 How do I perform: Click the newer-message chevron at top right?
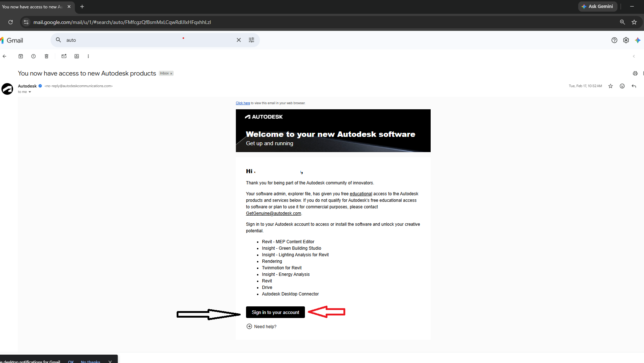click(634, 56)
